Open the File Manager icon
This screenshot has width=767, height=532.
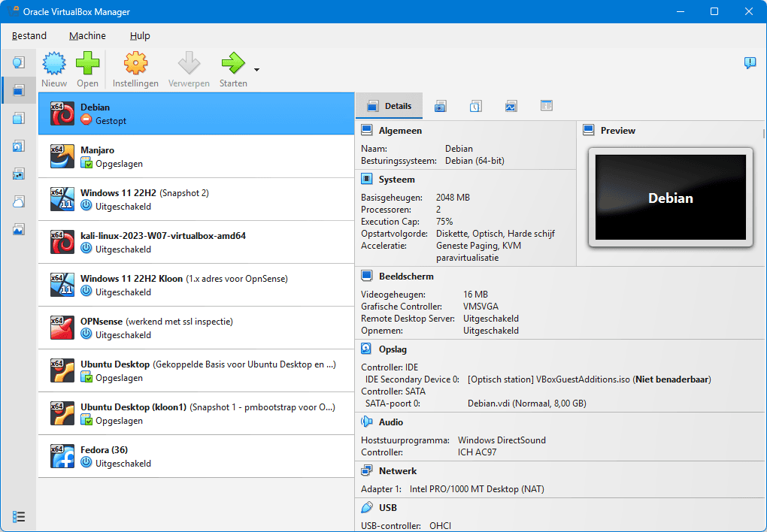pyautogui.click(x=546, y=106)
